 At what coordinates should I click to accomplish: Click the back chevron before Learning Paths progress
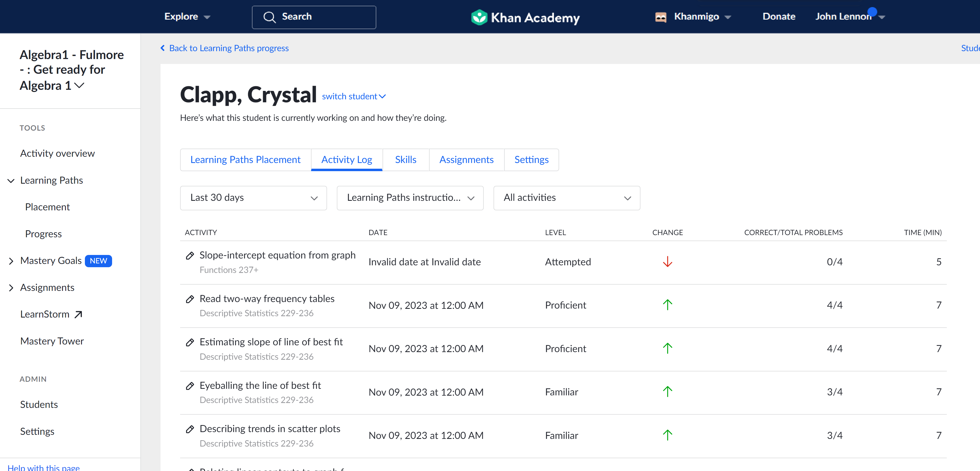[x=162, y=48]
